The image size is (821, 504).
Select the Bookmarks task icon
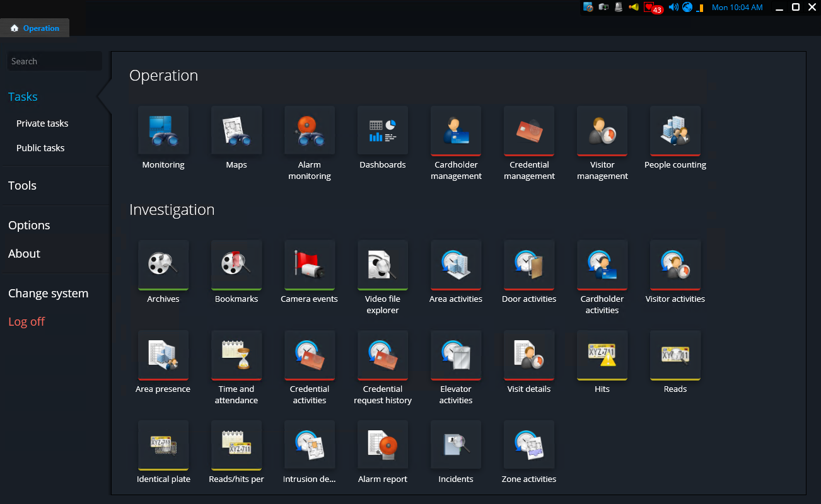pyautogui.click(x=236, y=265)
